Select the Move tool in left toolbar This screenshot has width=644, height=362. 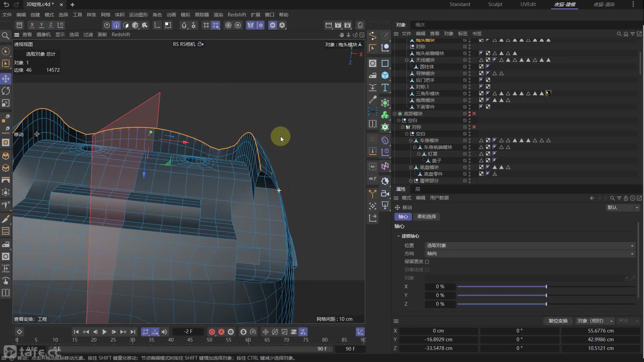(6, 79)
